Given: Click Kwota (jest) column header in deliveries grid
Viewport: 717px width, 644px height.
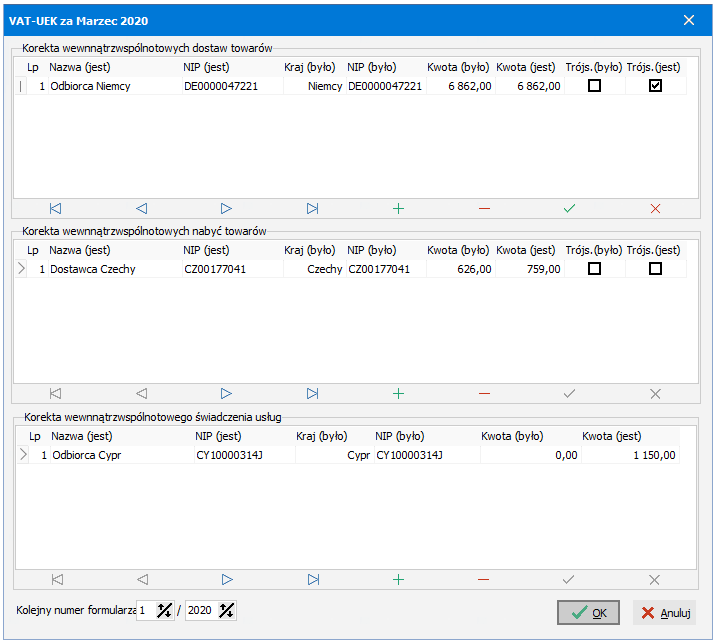Looking at the screenshot, I should (526, 67).
